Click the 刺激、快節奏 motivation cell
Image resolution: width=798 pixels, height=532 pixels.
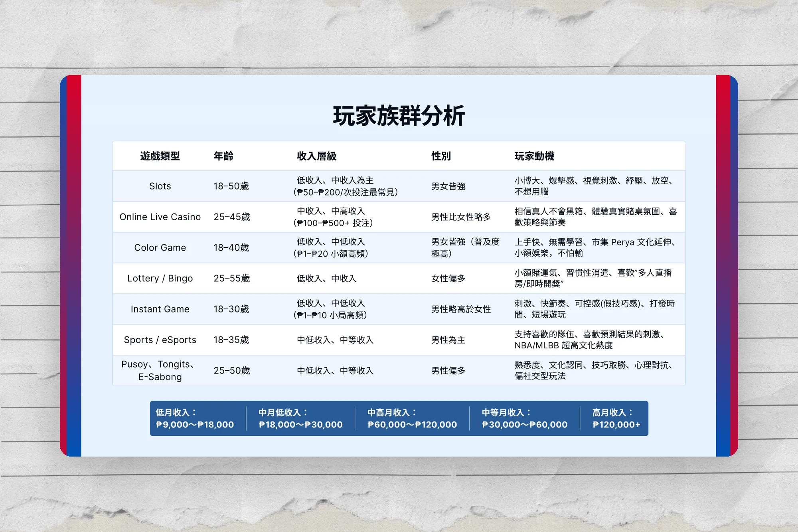[595, 309]
